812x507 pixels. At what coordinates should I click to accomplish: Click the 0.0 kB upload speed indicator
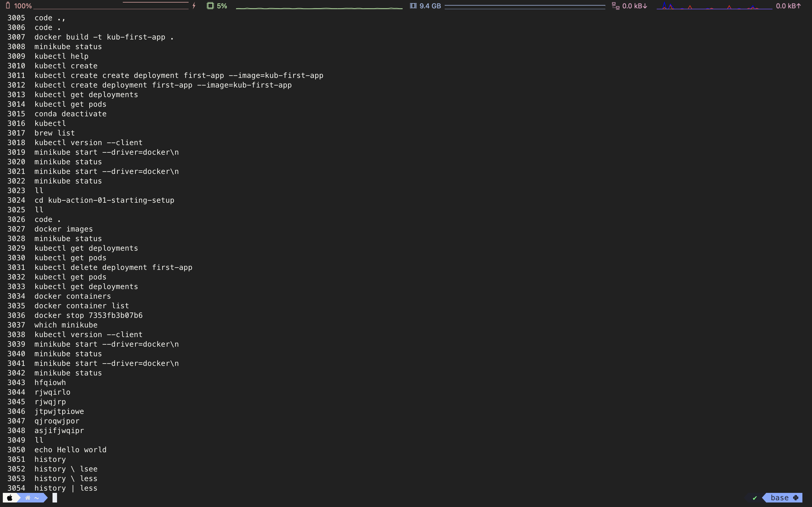pyautogui.click(x=788, y=6)
